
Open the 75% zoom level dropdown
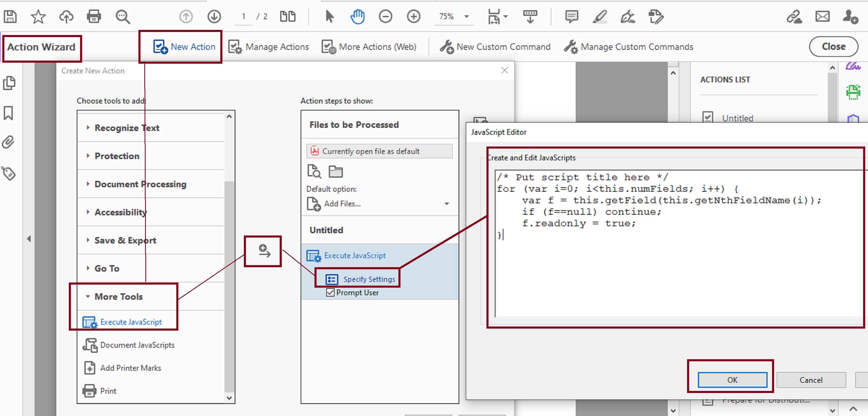tap(467, 16)
